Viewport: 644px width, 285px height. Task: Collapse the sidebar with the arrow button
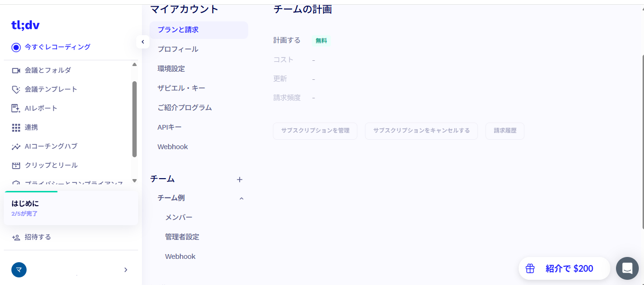click(x=143, y=42)
